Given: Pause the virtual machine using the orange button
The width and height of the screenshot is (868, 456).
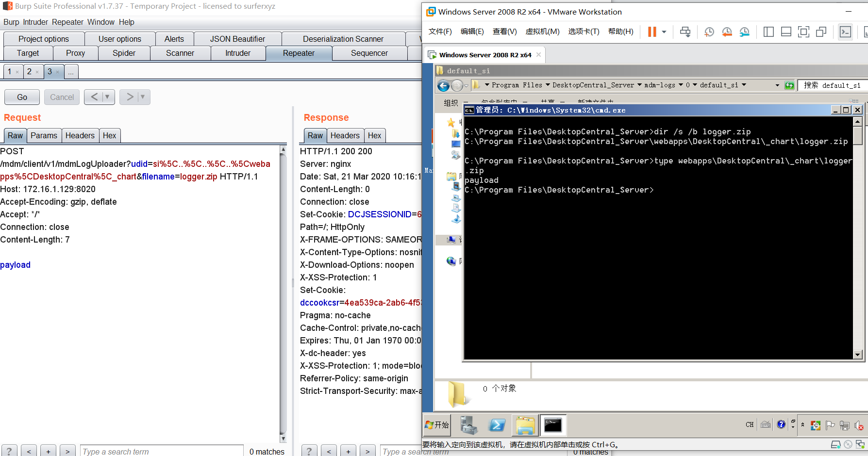Looking at the screenshot, I should 652,32.
